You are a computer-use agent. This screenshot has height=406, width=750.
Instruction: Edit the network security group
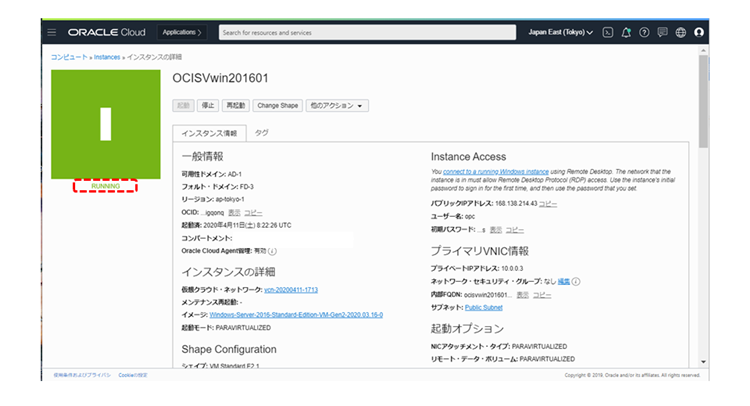point(563,282)
